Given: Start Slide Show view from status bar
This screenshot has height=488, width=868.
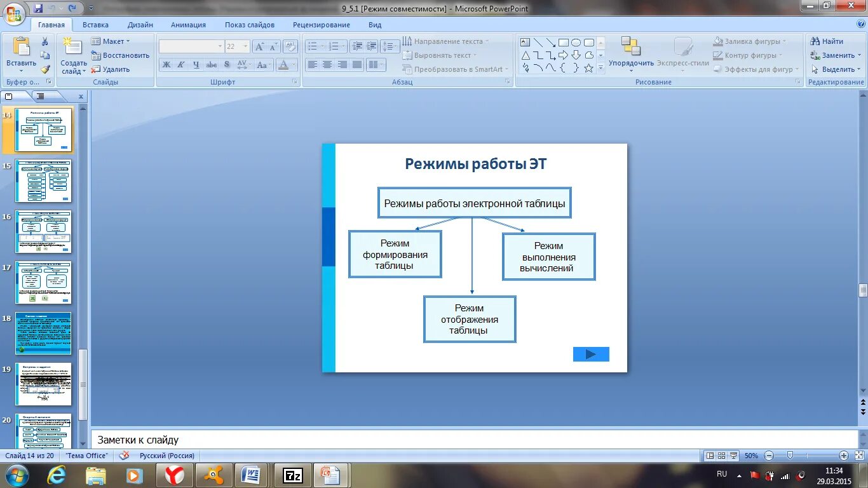Looking at the screenshot, I should 733,456.
